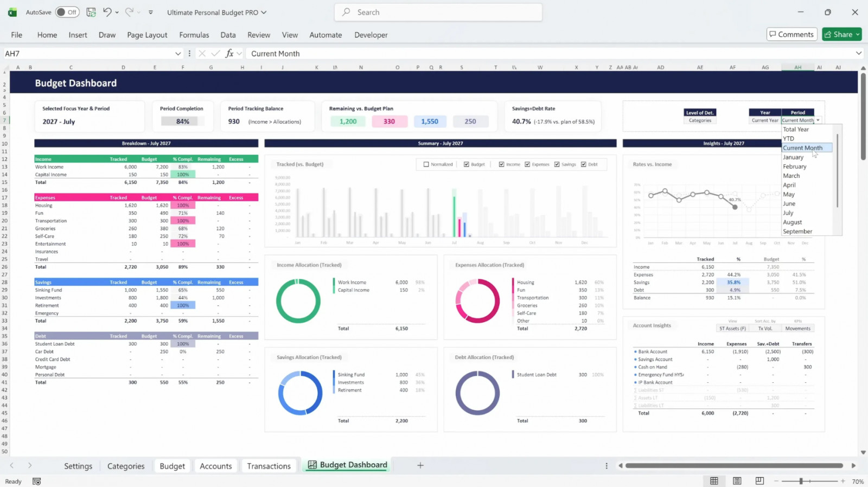Image resolution: width=868 pixels, height=487 pixels.
Task: Switch to the Transactions sheet tab
Action: point(269,466)
